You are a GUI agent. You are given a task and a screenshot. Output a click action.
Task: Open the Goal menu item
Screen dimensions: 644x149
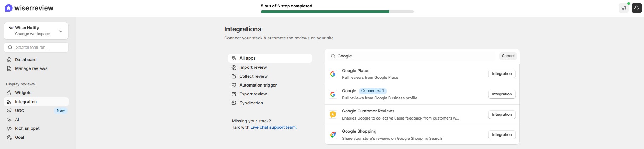[x=36, y=137]
